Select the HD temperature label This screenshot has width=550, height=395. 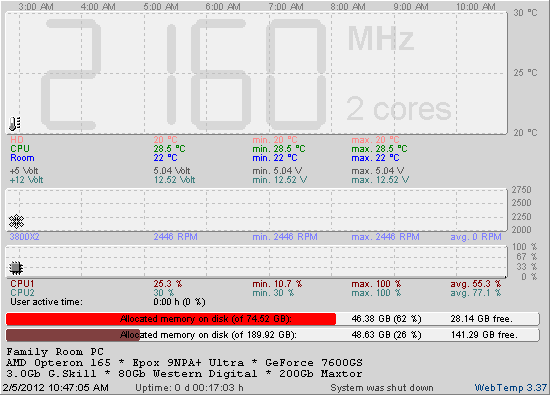17,140
